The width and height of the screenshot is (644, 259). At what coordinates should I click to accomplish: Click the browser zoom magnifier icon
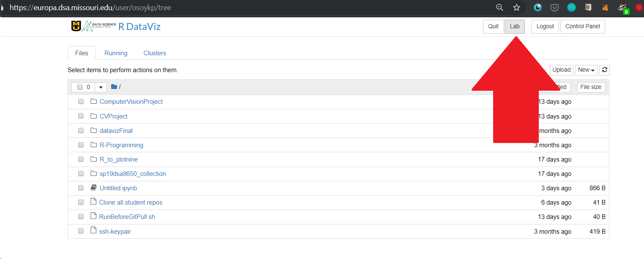(499, 8)
